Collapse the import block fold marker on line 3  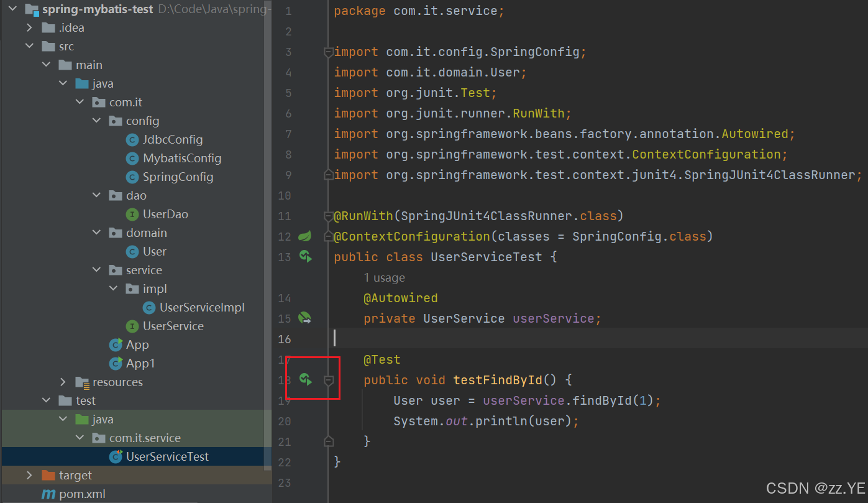329,53
